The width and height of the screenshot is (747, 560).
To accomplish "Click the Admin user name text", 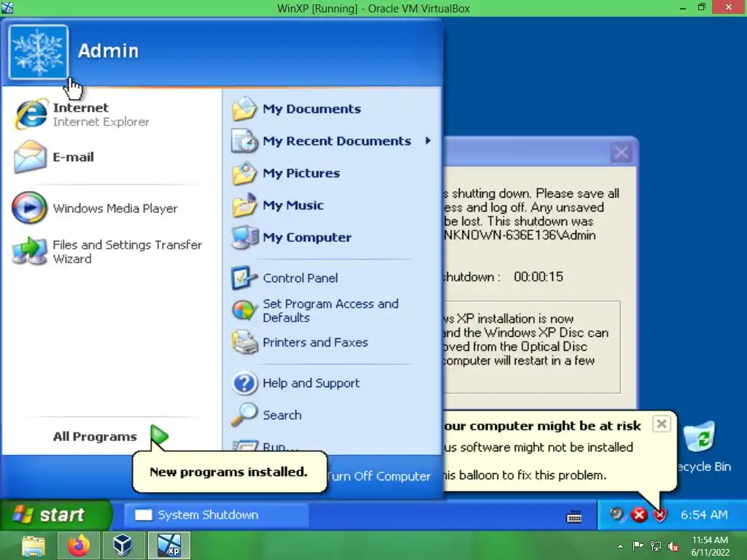I will tap(108, 50).
